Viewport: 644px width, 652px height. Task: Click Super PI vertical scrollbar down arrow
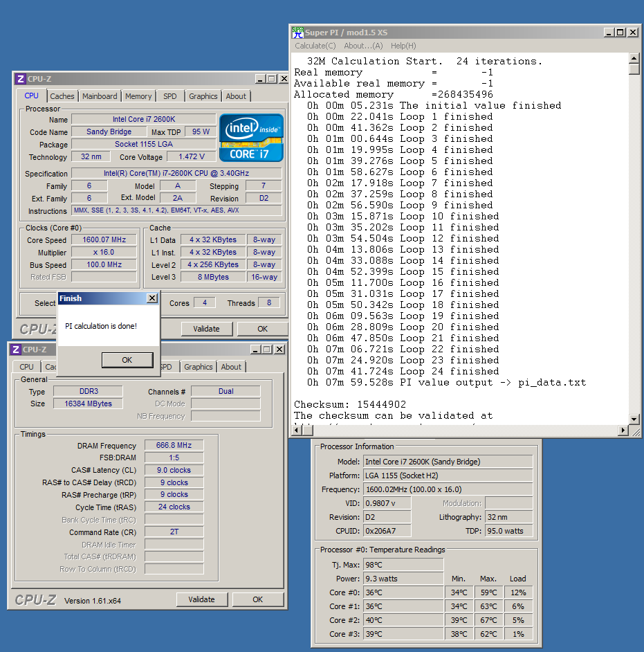coord(634,419)
